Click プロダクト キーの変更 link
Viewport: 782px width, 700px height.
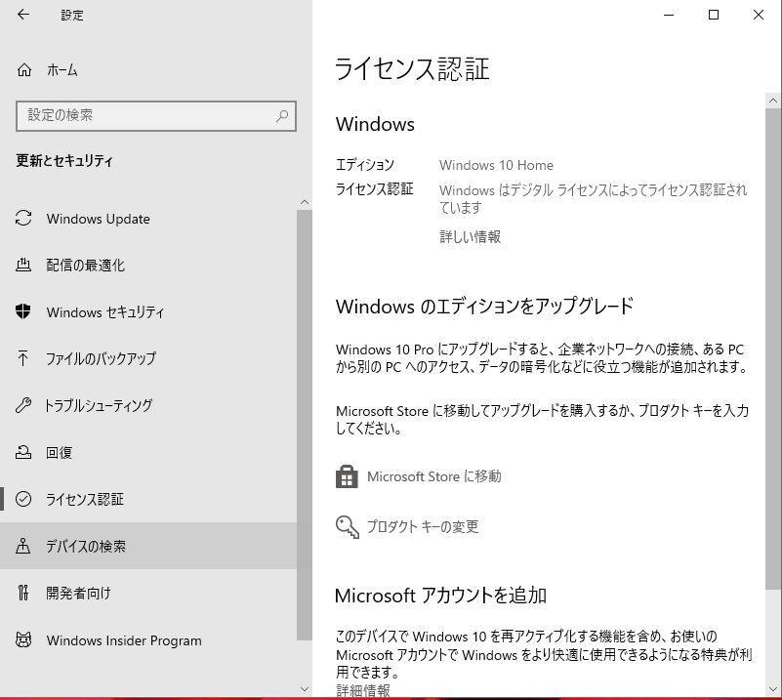pos(423,526)
